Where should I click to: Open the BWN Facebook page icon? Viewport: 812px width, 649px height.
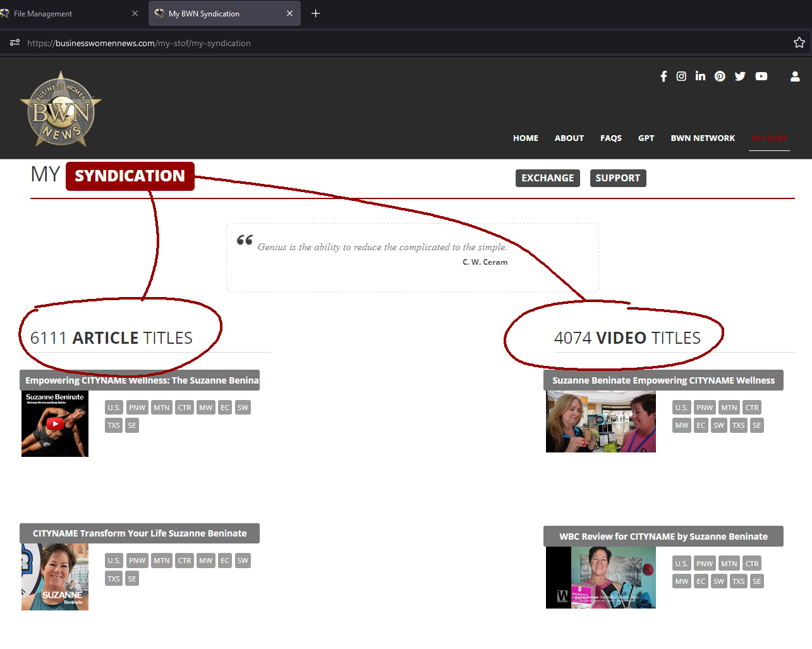coord(664,76)
